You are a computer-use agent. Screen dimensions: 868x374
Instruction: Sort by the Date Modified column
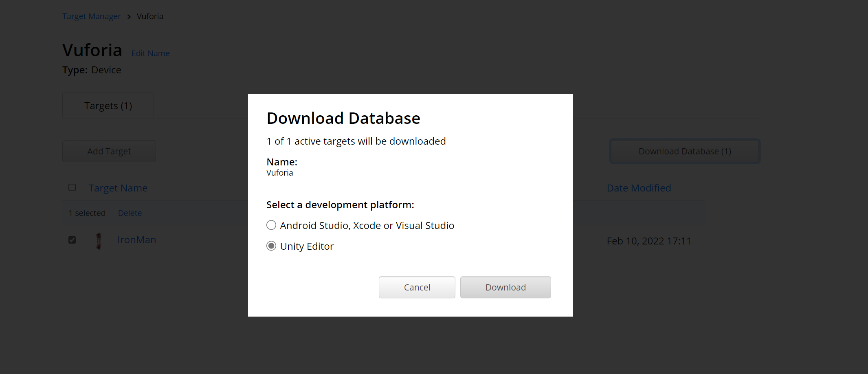pos(639,188)
